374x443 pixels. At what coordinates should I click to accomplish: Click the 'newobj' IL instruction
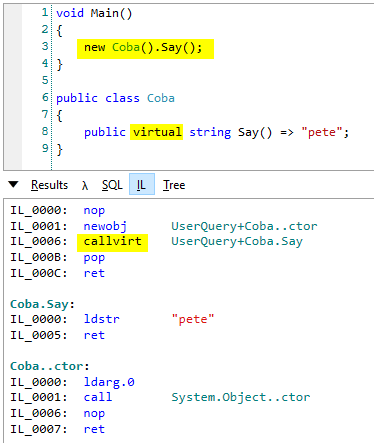(105, 226)
